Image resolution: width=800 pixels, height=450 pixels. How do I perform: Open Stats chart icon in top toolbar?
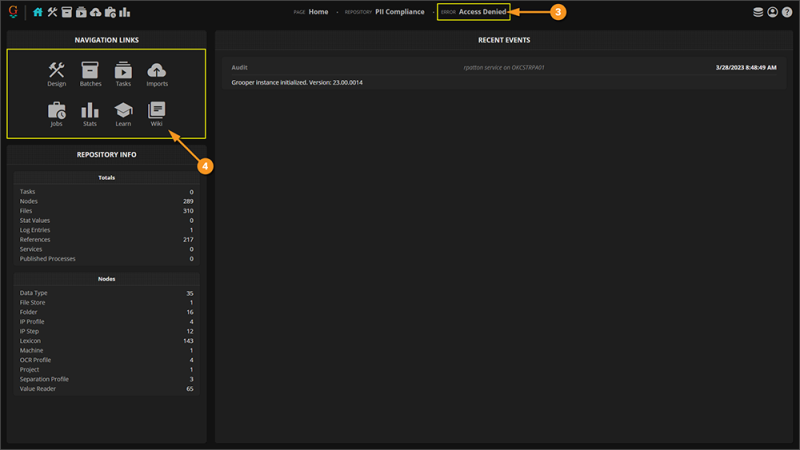[x=124, y=12]
